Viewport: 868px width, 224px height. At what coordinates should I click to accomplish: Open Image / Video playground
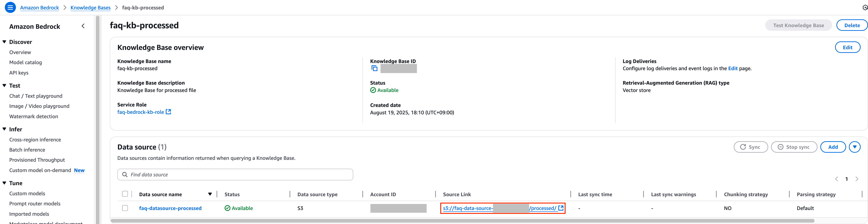pyautogui.click(x=39, y=106)
